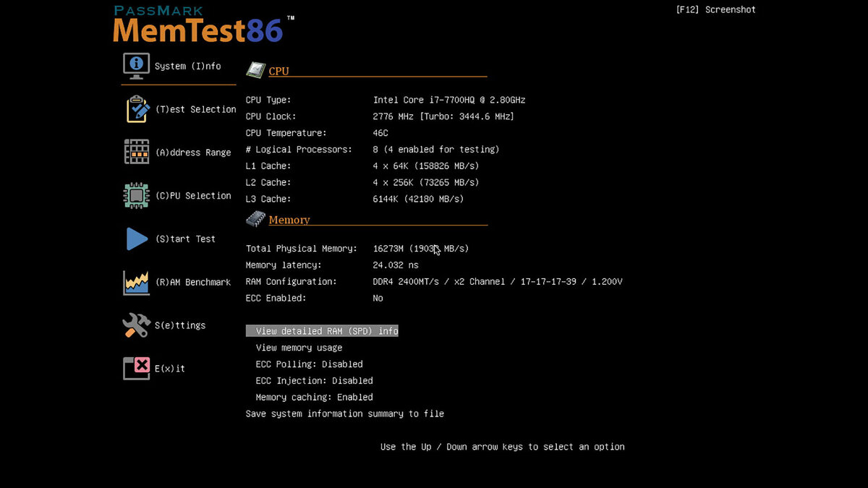Click the [F12] Screenshot label
Image resolution: width=868 pixels, height=488 pixels.
click(716, 10)
